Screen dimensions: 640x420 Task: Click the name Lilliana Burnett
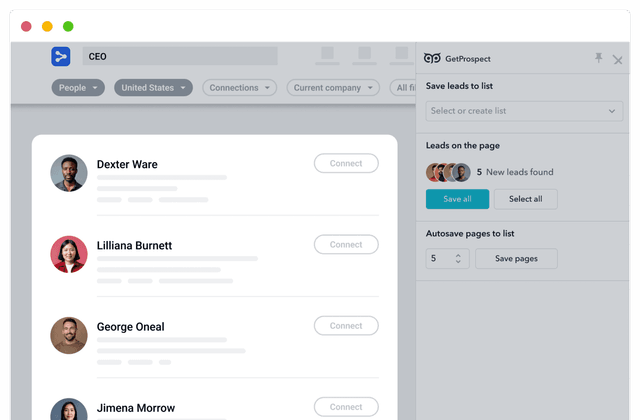[x=134, y=245]
